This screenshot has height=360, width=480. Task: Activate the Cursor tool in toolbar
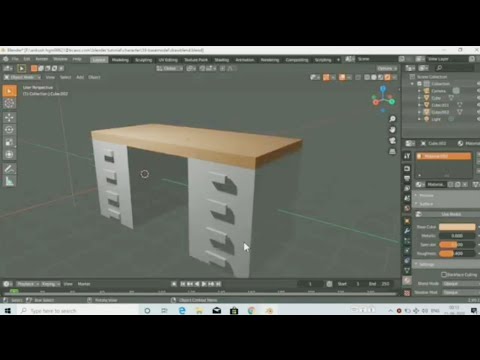[x=9, y=103]
